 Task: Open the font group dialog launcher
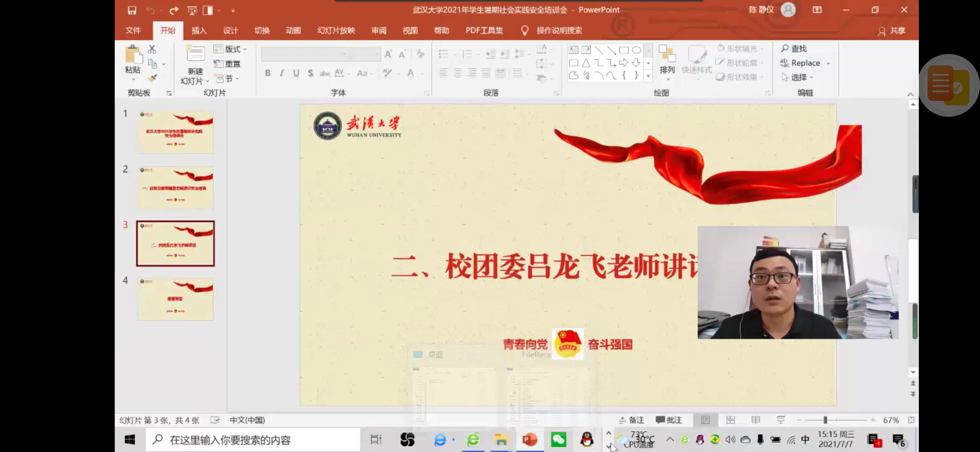pos(426,93)
